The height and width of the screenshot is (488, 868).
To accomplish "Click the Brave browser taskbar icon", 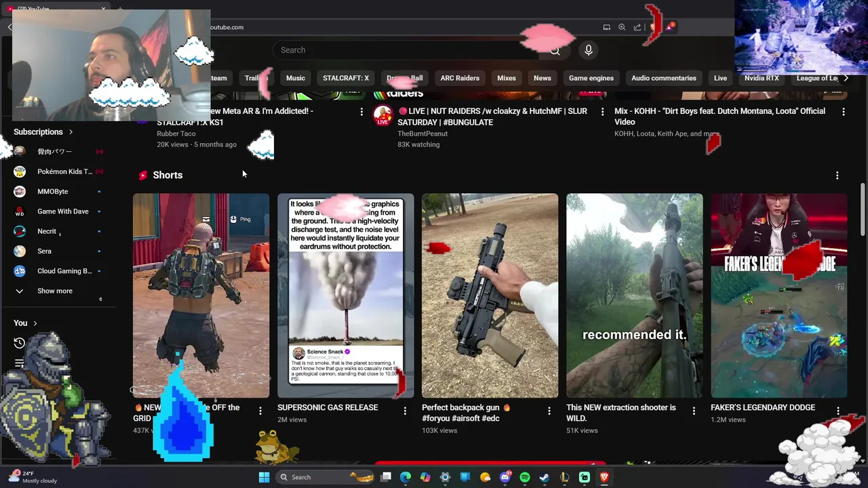I will [x=604, y=477].
